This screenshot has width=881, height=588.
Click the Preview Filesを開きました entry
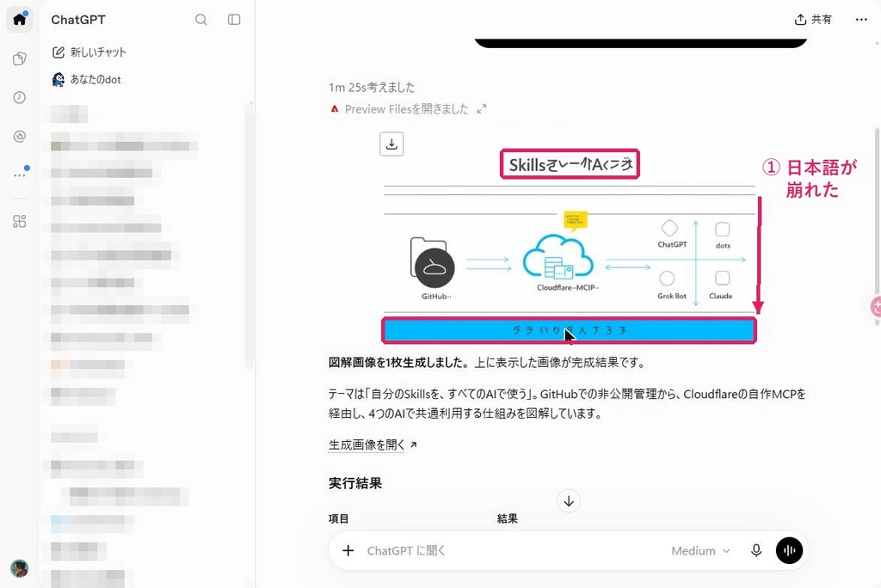(406, 109)
